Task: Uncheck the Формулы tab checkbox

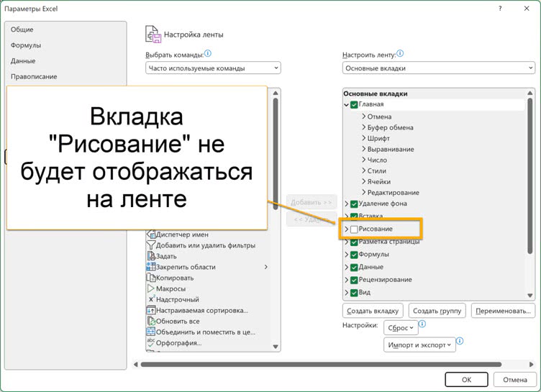Action: pos(354,255)
